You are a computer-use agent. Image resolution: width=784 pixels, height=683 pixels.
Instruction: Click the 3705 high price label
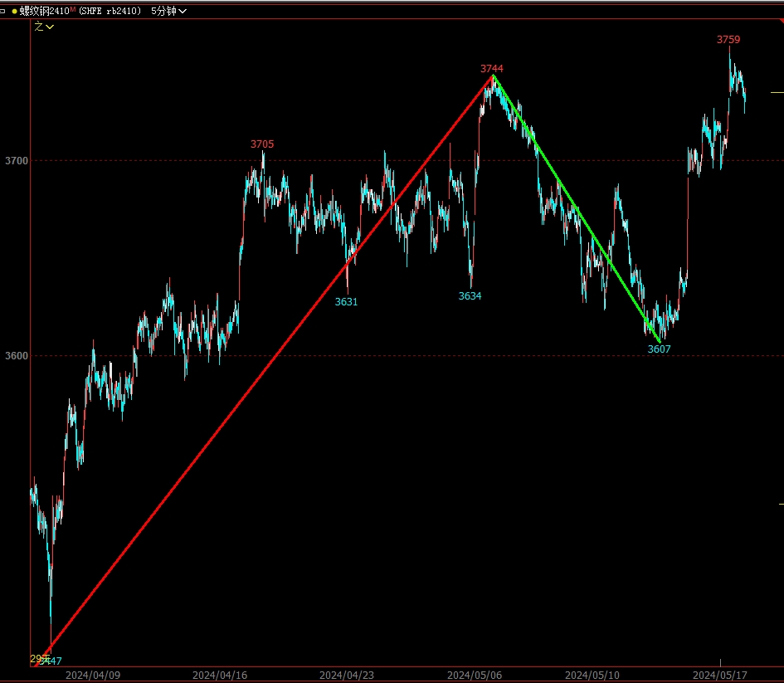pyautogui.click(x=262, y=144)
